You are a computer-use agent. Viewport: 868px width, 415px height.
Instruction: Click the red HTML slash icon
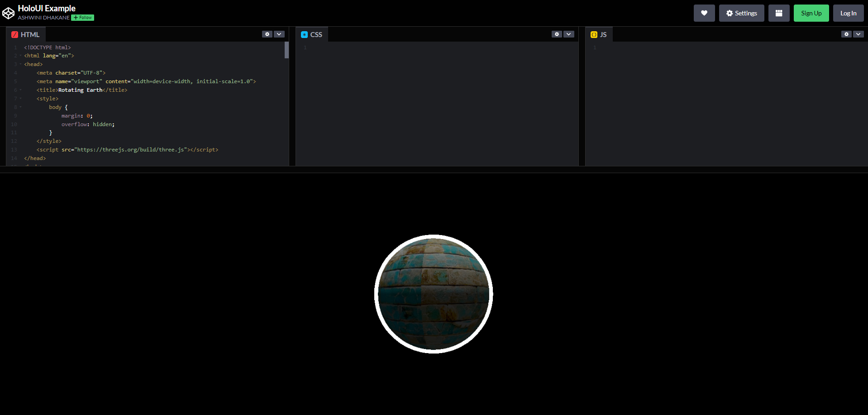click(14, 35)
